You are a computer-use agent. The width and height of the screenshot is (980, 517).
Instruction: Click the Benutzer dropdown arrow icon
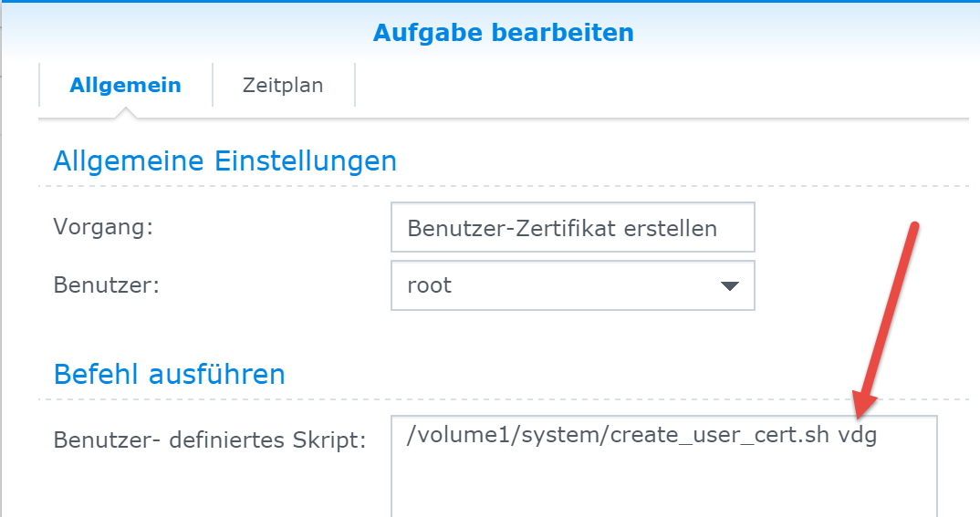click(x=729, y=286)
